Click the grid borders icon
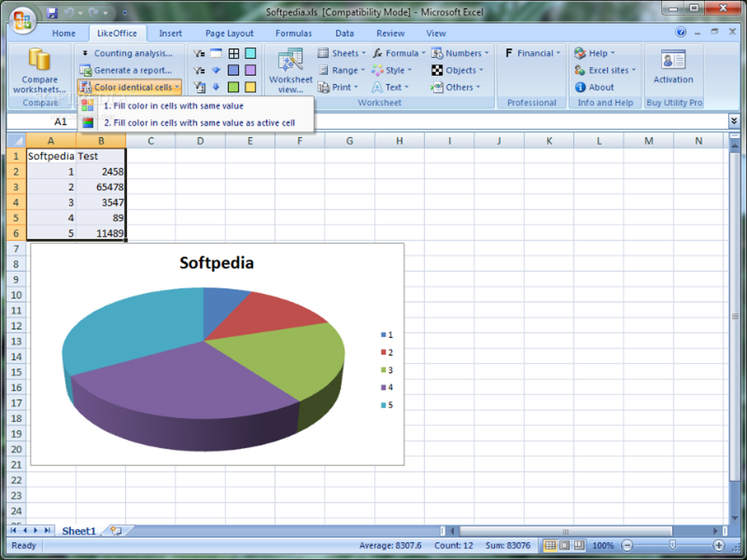747x560 pixels. click(234, 53)
